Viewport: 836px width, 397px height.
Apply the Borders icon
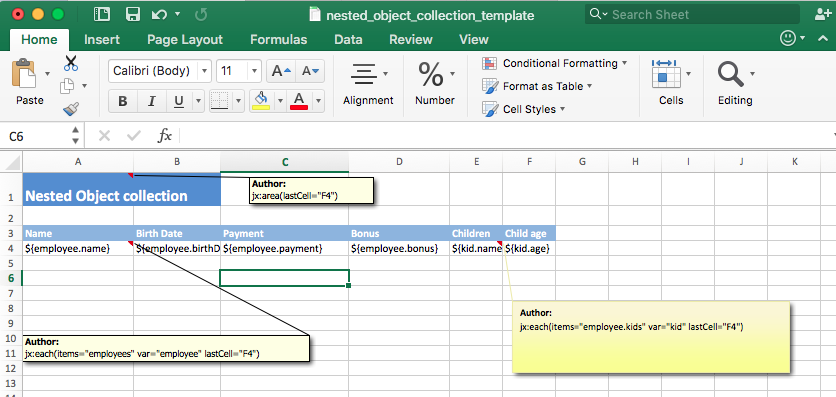coord(219,100)
